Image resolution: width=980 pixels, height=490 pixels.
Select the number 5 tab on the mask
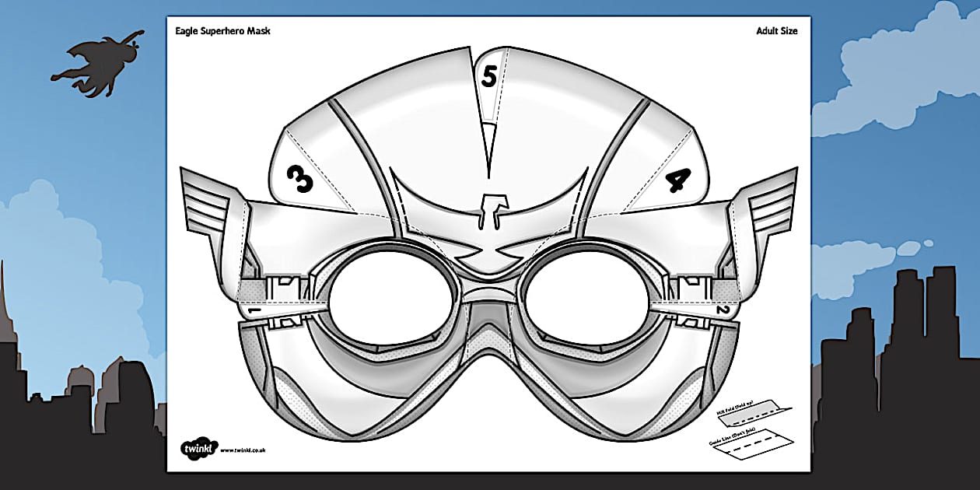488,76
